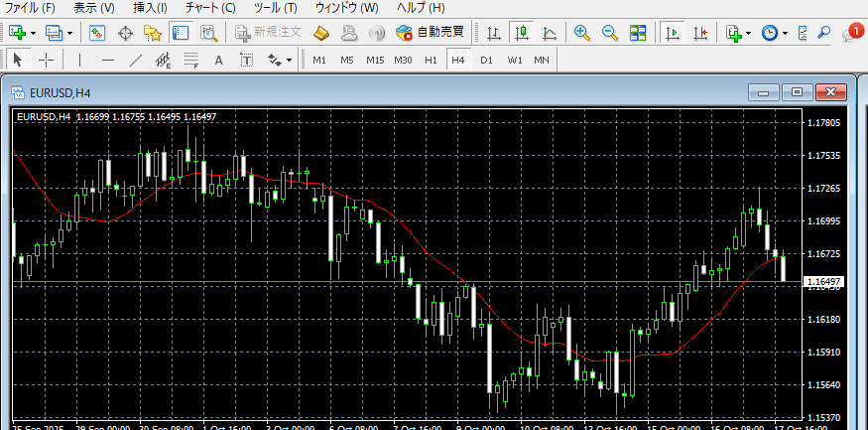Image resolution: width=868 pixels, height=430 pixels.
Task: Open the Data Window crosshair-circle icon
Action: click(126, 33)
